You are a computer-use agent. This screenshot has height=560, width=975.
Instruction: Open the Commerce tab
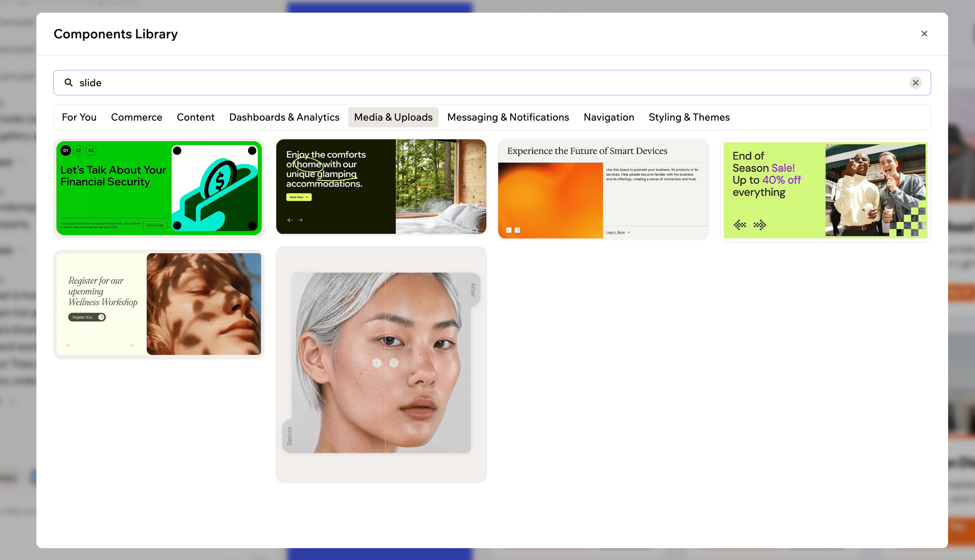tap(137, 117)
